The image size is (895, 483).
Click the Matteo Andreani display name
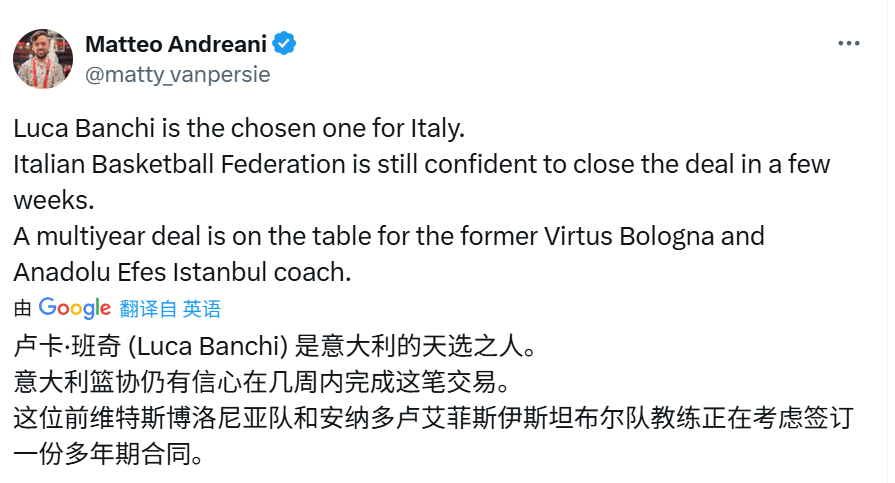click(177, 44)
